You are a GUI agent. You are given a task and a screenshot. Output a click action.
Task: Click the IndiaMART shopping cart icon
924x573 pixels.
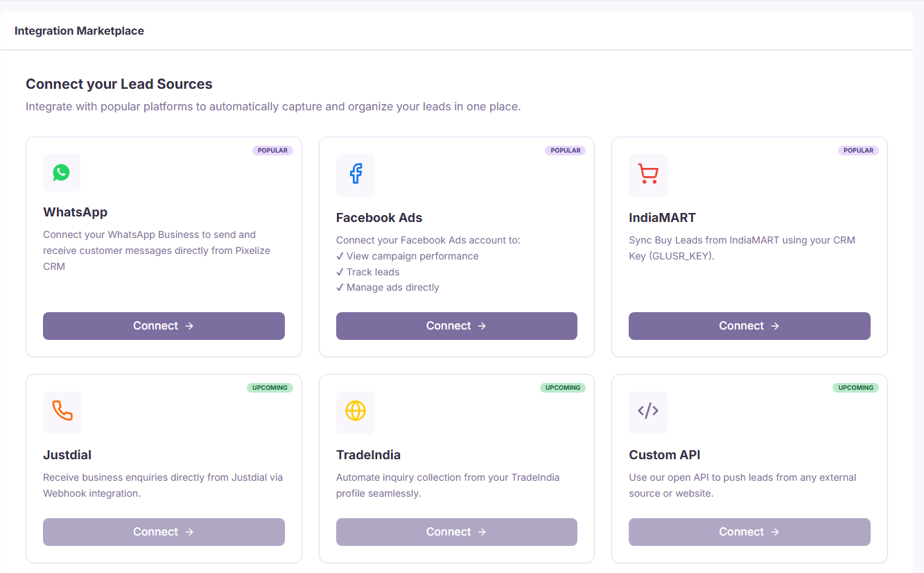[648, 175]
